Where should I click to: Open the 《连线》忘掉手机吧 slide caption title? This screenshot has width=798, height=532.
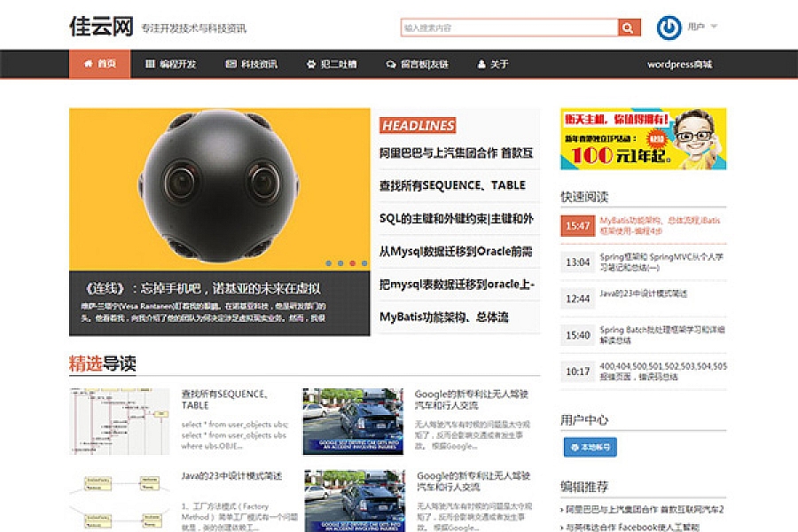pyautogui.click(x=204, y=288)
